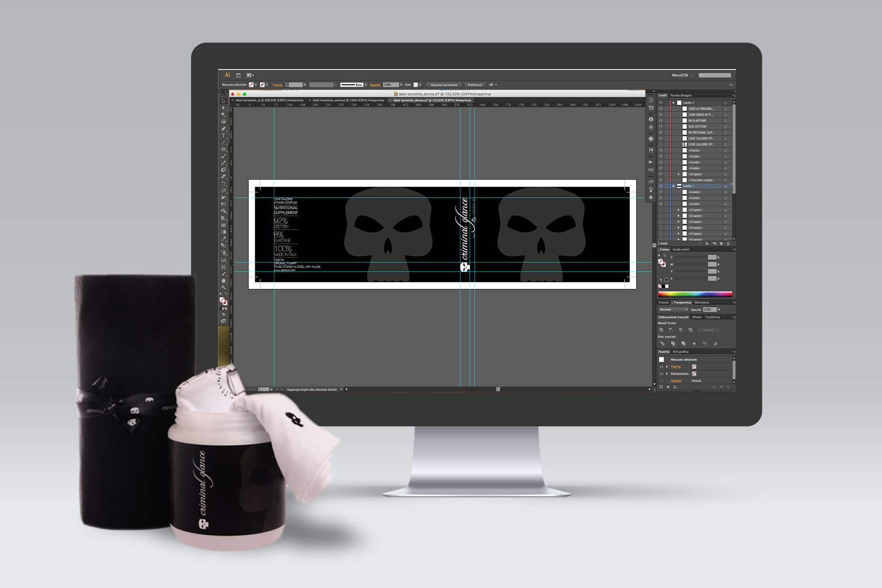Screen dimensions: 882x588
Task: Click the orange Traccia link in control bar
Action: pos(277,85)
